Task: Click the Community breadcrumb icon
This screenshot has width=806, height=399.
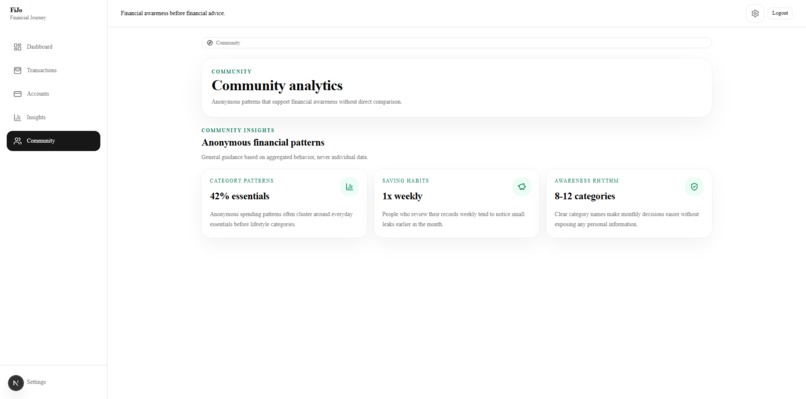Action: tap(210, 43)
